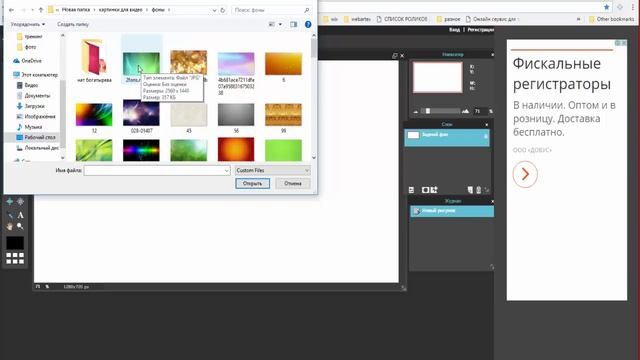Select the Type text tool
This screenshot has height=360, width=640.
coord(20,215)
